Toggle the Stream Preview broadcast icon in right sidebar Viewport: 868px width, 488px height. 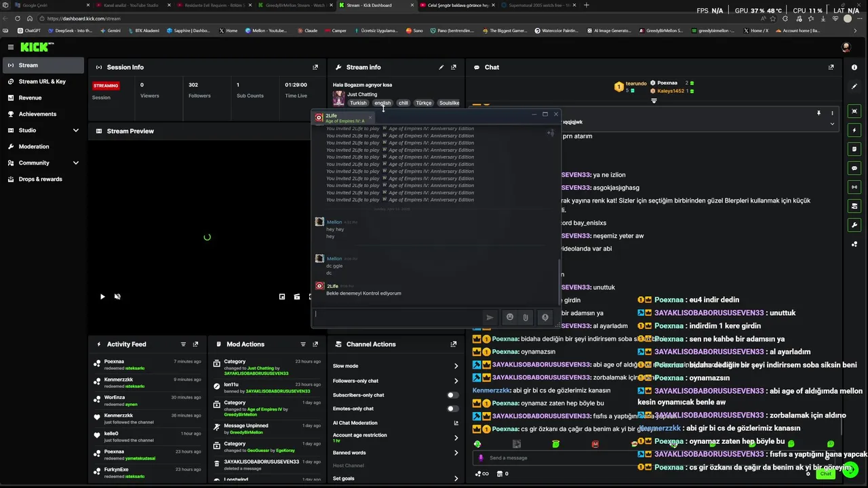(854, 187)
